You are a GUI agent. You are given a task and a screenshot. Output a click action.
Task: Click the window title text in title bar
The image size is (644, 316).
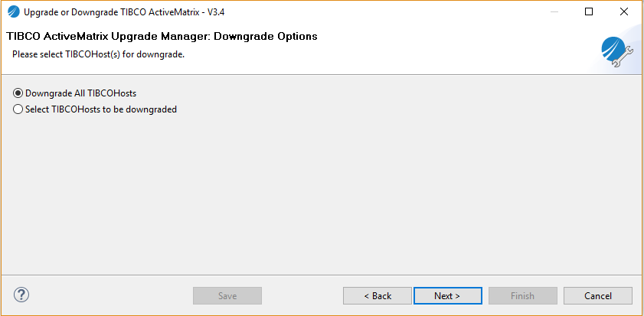click(x=124, y=12)
